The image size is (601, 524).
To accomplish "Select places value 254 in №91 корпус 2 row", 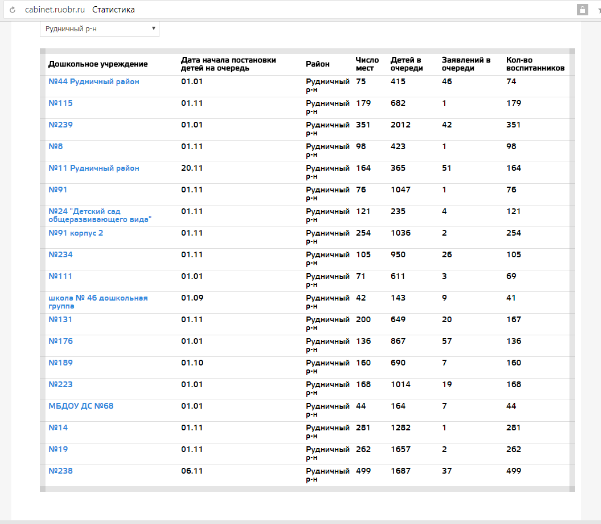I will tap(363, 233).
